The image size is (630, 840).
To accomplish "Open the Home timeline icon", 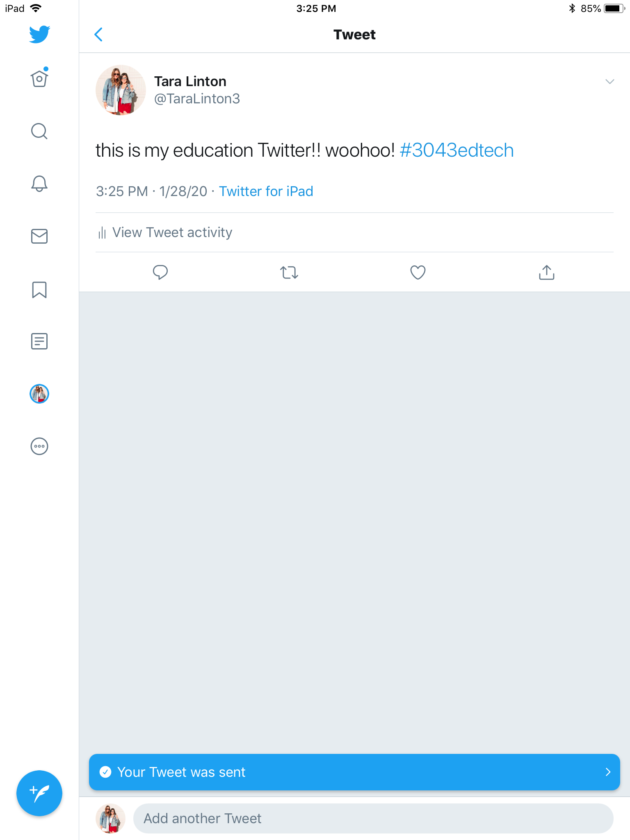I will [39, 78].
